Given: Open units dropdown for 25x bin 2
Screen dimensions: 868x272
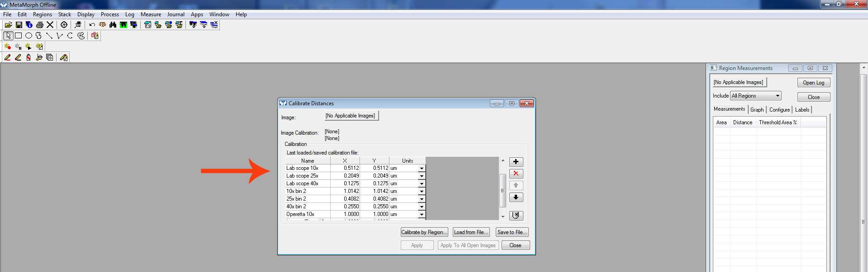Looking at the screenshot, I should click(x=422, y=199).
